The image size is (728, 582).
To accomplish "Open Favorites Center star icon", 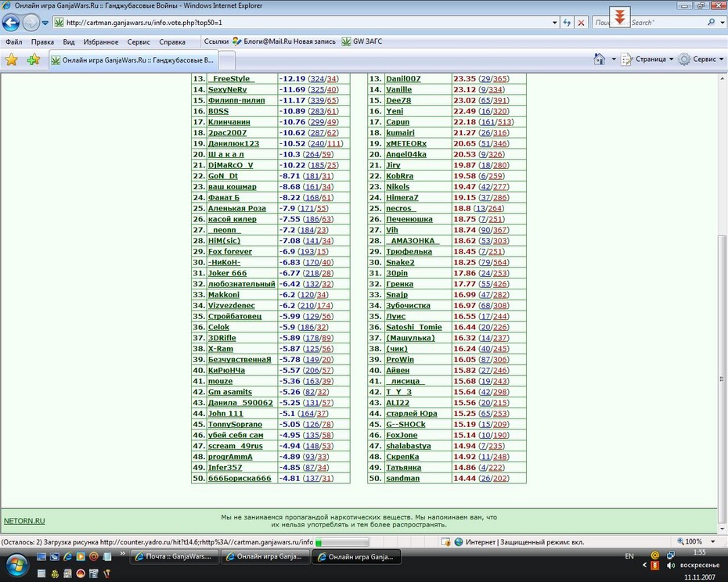I will tap(12, 60).
